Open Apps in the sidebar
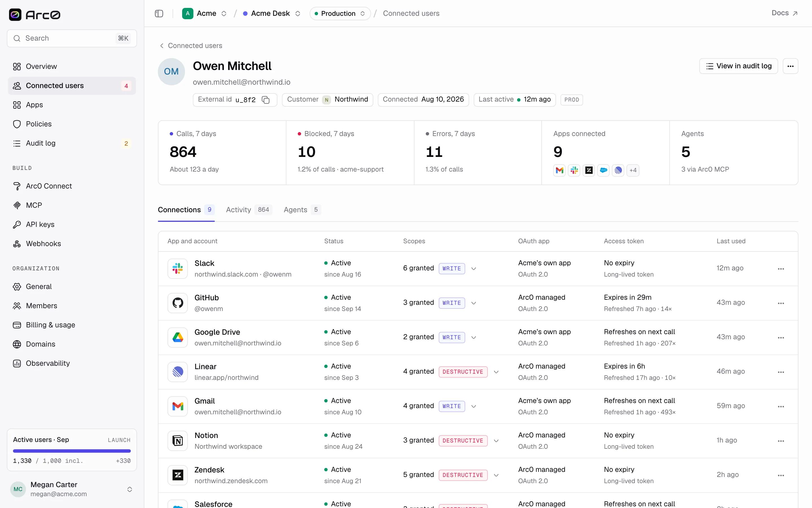This screenshot has height=508, width=812. (x=72, y=105)
